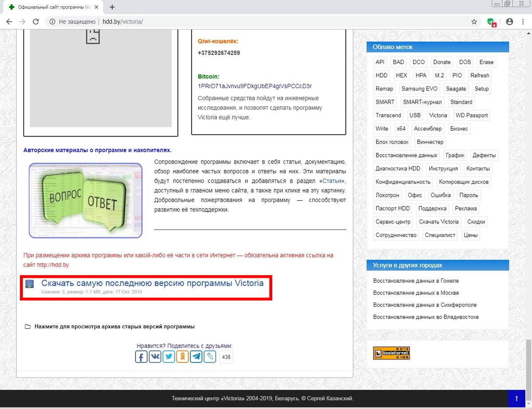The height and width of the screenshot is (409, 532).
Task: Open the Erase tag
Action: (x=486, y=62)
